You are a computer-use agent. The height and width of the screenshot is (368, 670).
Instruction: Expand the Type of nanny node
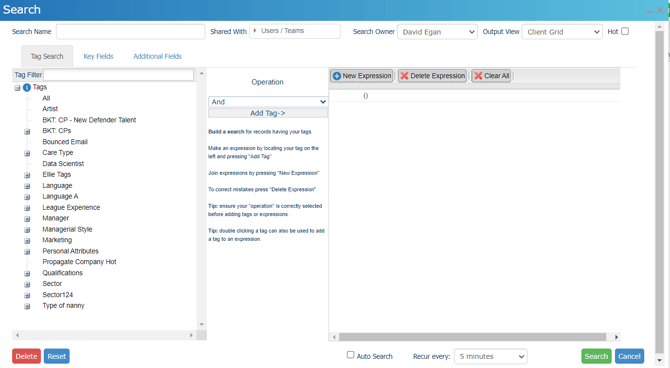click(27, 306)
